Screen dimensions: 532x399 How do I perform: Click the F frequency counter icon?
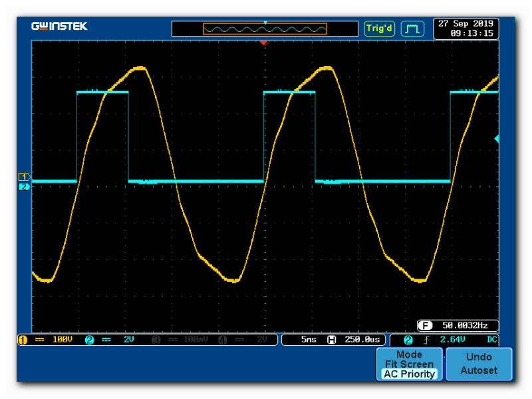coord(425,326)
